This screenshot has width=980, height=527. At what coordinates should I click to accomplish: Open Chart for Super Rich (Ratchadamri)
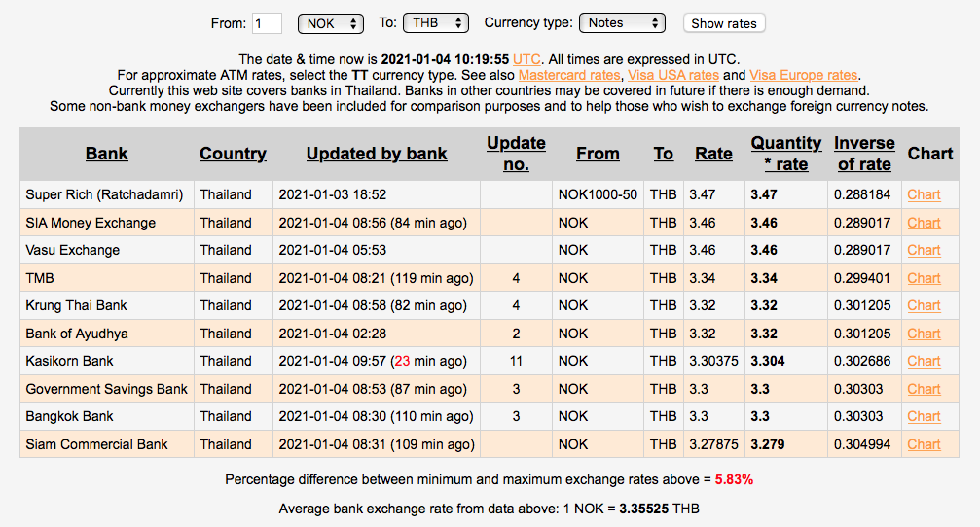pos(924,194)
